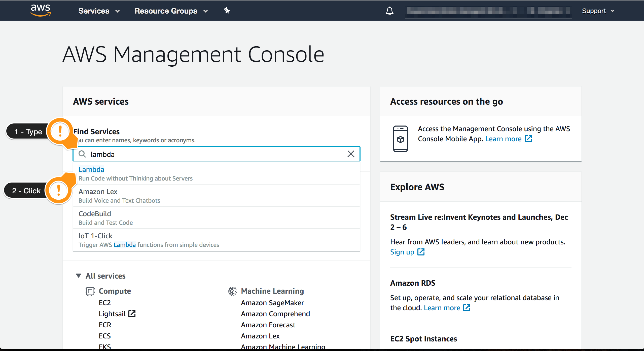Viewport: 644px width, 351px height.
Task: Click the Machine Learning category heading
Action: tap(272, 291)
